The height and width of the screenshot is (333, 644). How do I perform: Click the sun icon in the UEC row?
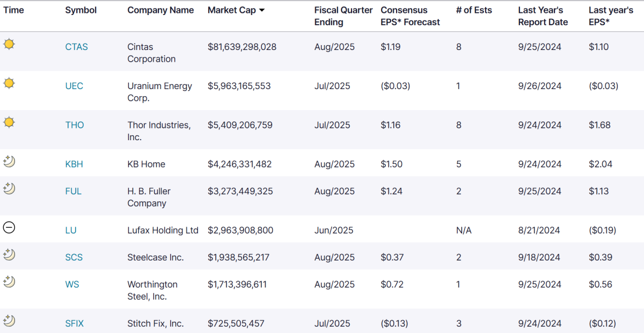click(9, 83)
